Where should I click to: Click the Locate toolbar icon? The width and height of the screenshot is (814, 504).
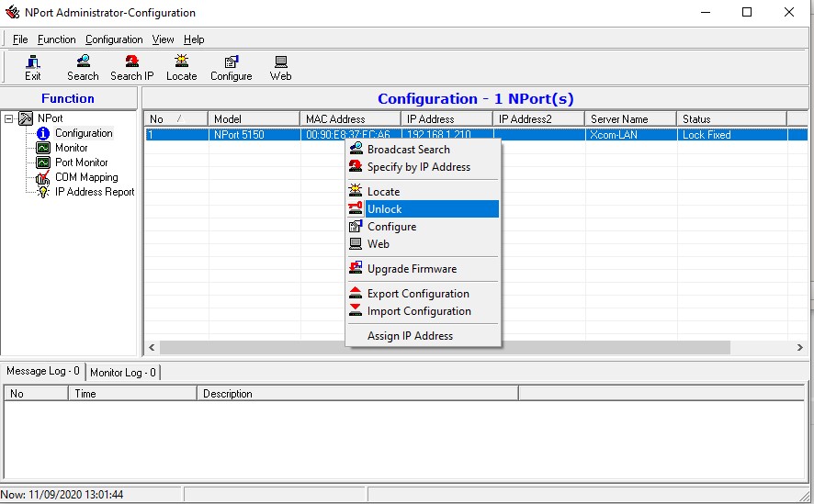point(181,67)
